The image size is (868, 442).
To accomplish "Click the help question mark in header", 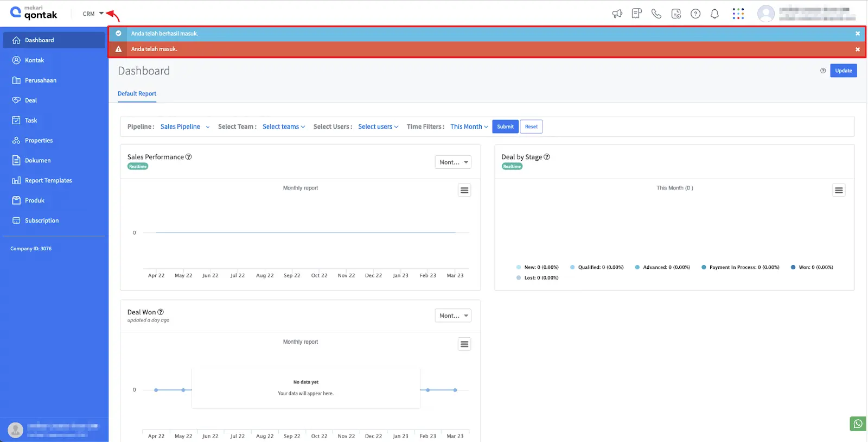I will pos(695,14).
